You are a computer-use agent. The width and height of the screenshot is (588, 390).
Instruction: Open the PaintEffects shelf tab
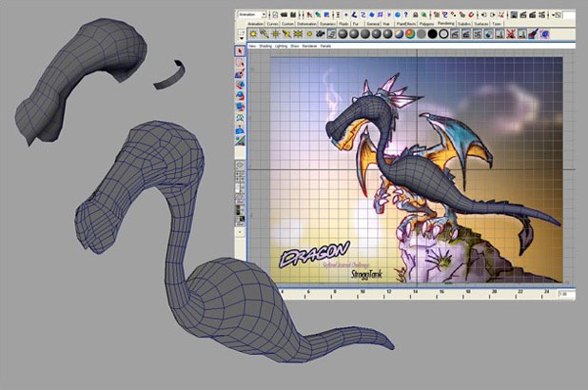pos(406,24)
